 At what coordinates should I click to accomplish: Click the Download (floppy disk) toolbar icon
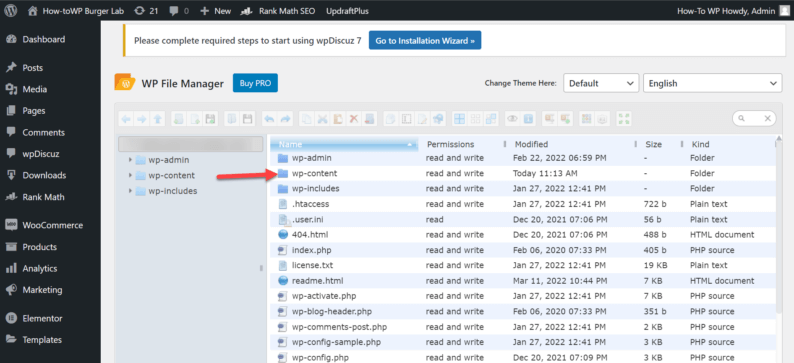pyautogui.click(x=247, y=119)
